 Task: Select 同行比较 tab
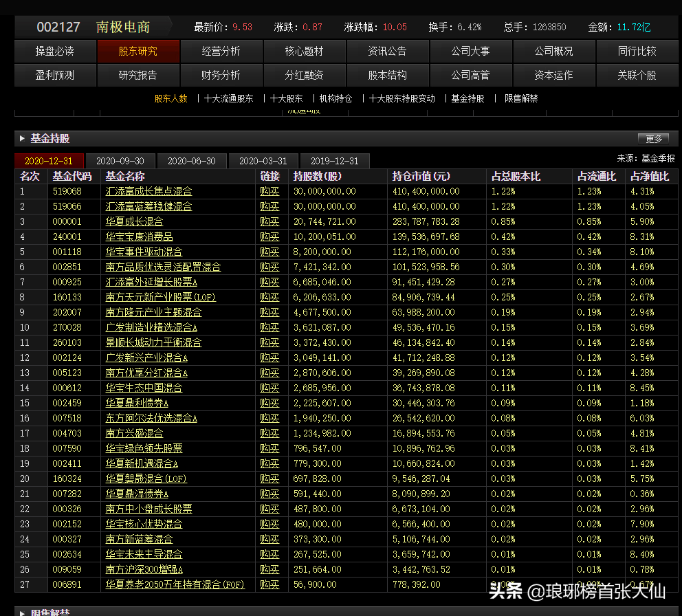point(637,52)
